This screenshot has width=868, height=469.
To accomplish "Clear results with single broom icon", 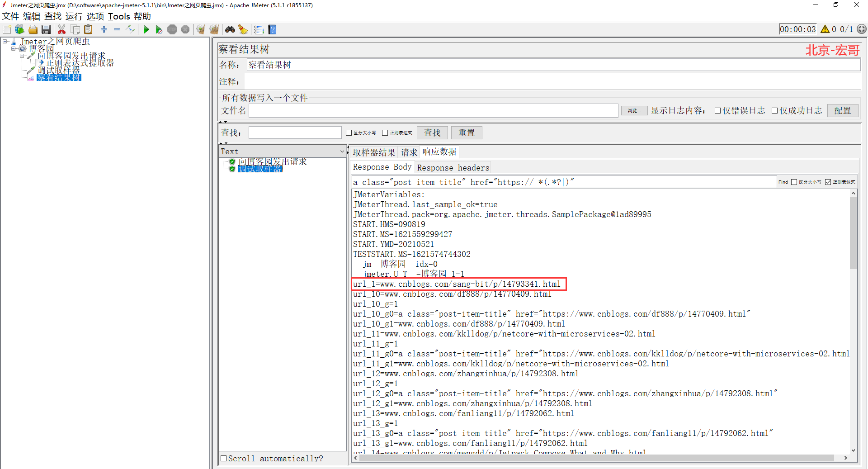I will tap(201, 29).
